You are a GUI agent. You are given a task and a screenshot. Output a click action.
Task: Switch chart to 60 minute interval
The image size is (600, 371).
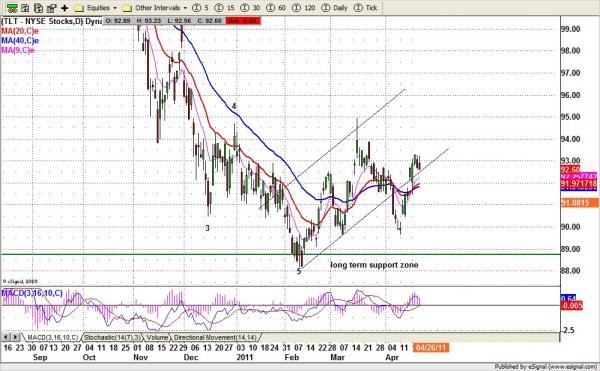click(x=276, y=8)
